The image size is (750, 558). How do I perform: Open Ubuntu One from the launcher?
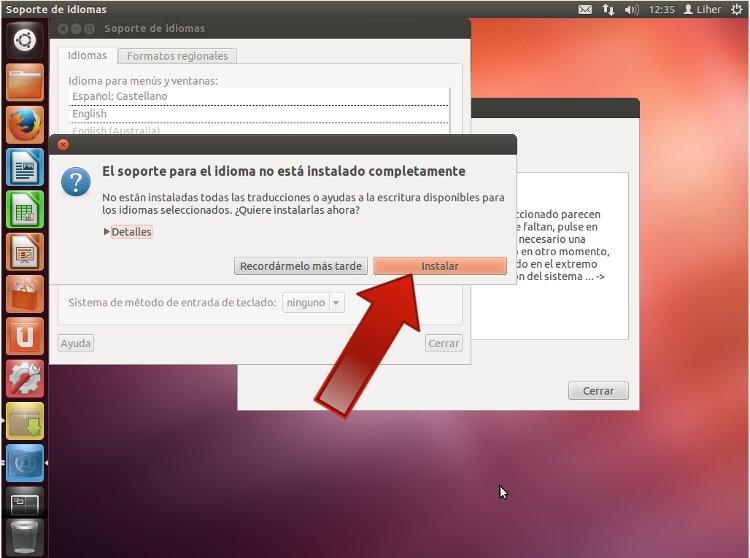25,337
